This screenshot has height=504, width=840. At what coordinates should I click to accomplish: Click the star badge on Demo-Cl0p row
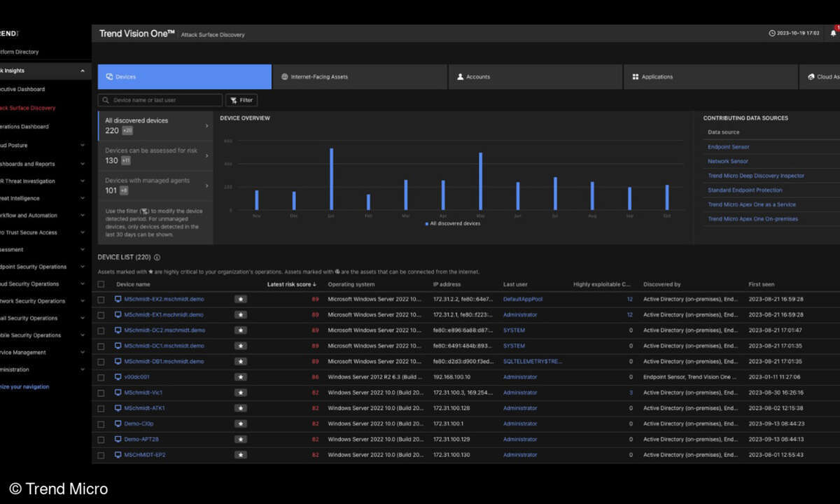click(x=241, y=423)
